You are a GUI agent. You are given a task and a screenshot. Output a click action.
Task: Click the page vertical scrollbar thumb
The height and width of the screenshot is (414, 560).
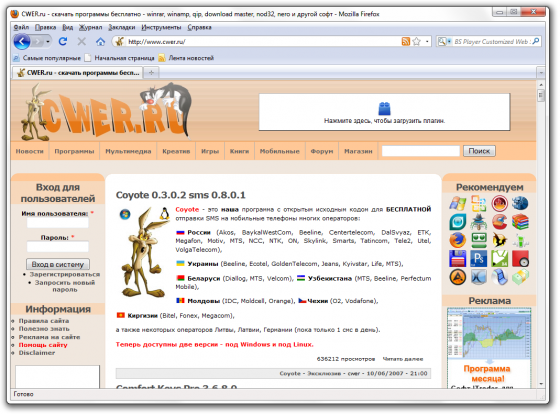click(541, 95)
